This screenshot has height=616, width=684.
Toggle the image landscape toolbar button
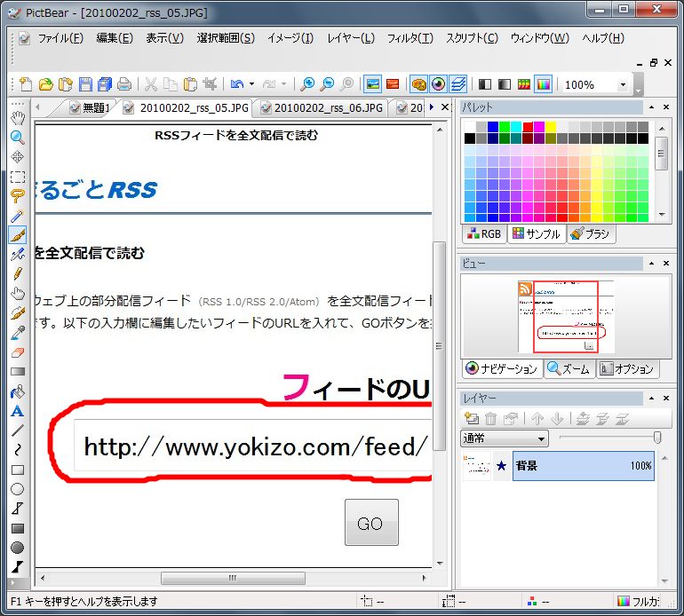click(x=373, y=83)
